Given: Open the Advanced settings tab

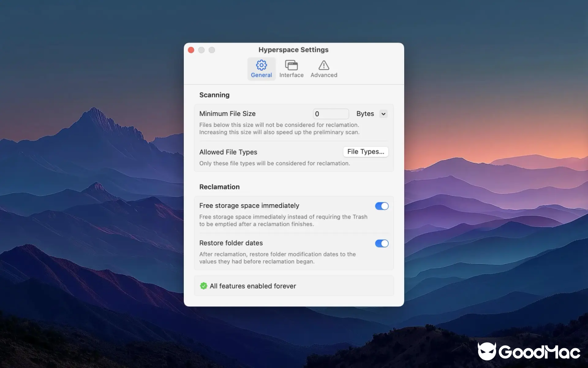Looking at the screenshot, I should [x=324, y=69].
